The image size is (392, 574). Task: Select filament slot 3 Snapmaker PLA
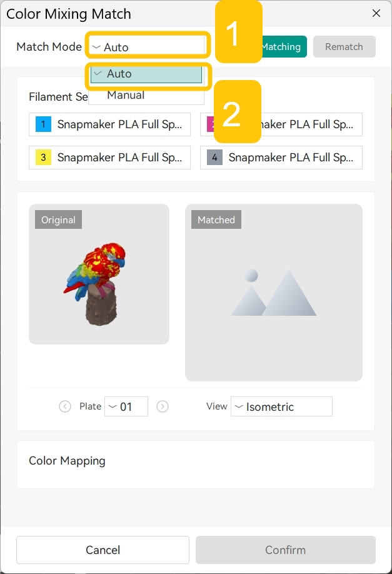[110, 158]
